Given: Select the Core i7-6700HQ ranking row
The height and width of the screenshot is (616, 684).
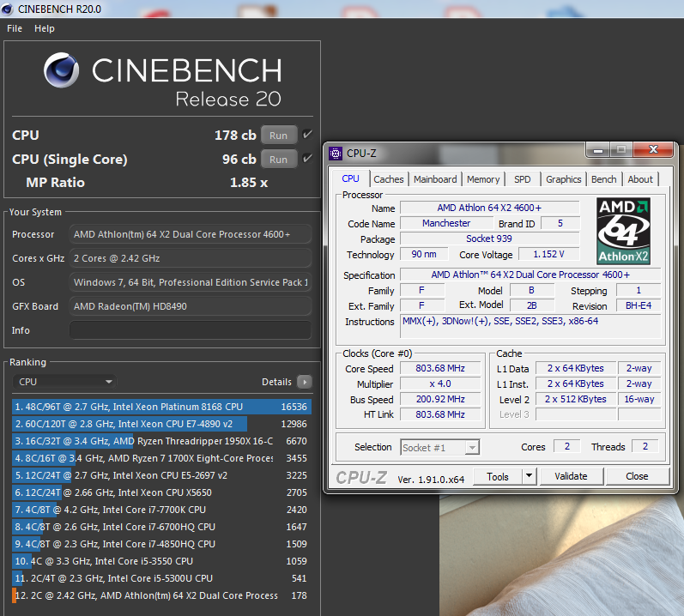Looking at the screenshot, I should pyautogui.click(x=161, y=527).
